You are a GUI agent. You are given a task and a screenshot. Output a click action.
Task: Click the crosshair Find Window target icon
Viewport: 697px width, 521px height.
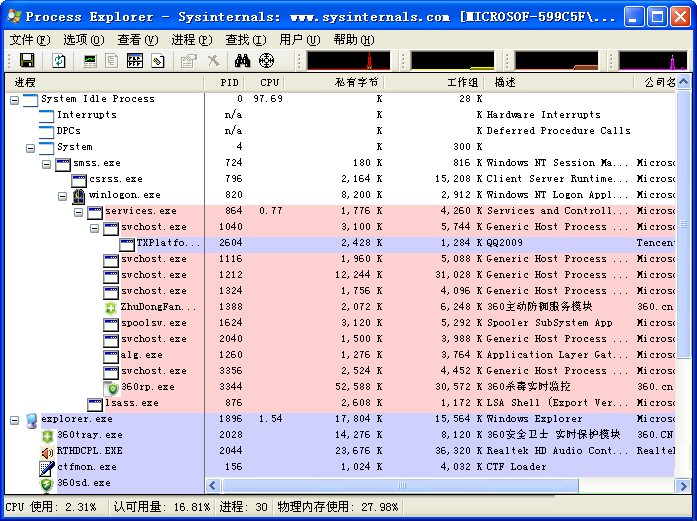coord(266,61)
